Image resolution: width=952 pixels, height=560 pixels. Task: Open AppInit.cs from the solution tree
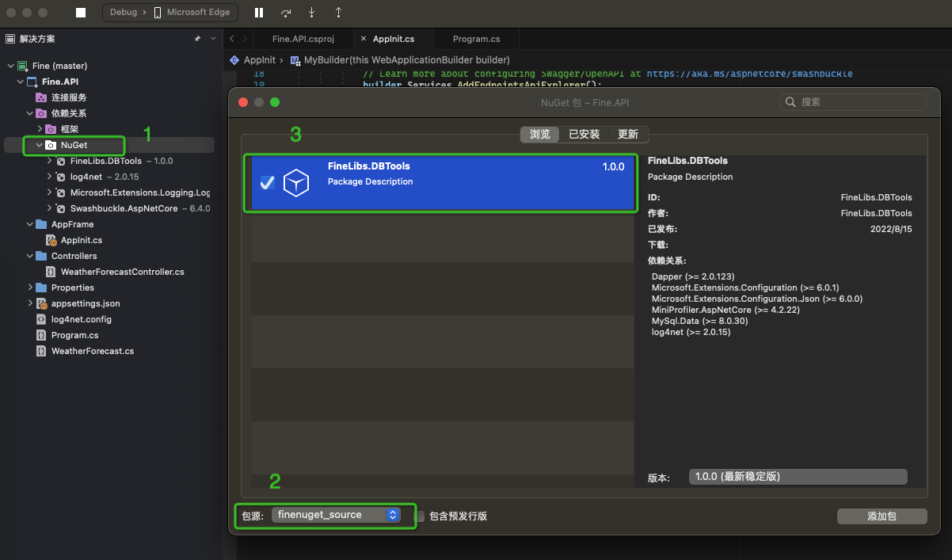(82, 240)
